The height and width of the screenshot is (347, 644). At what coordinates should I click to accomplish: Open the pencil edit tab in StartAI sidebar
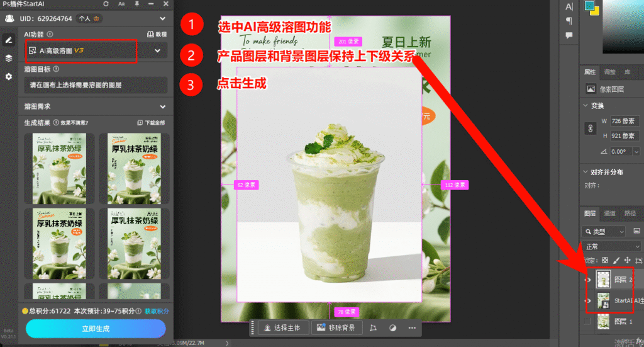tap(9, 40)
